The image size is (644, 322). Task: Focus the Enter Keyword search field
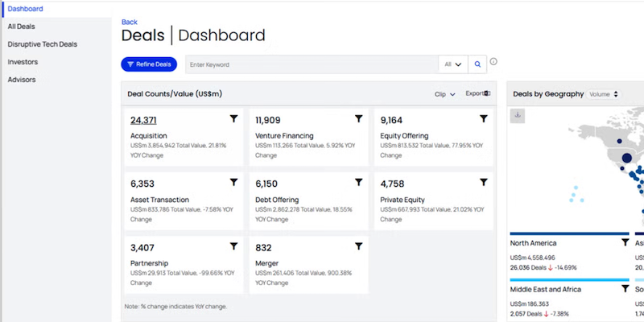click(x=312, y=64)
